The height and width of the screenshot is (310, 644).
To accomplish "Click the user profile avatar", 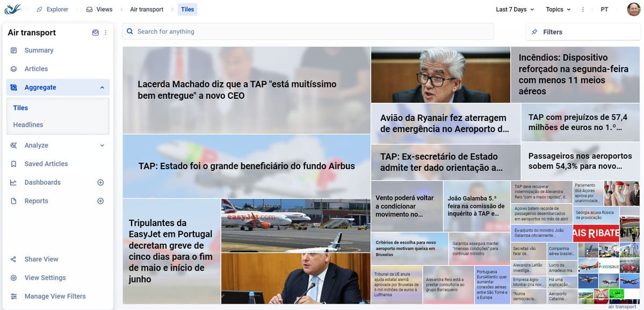I will pyautogui.click(x=633, y=10).
